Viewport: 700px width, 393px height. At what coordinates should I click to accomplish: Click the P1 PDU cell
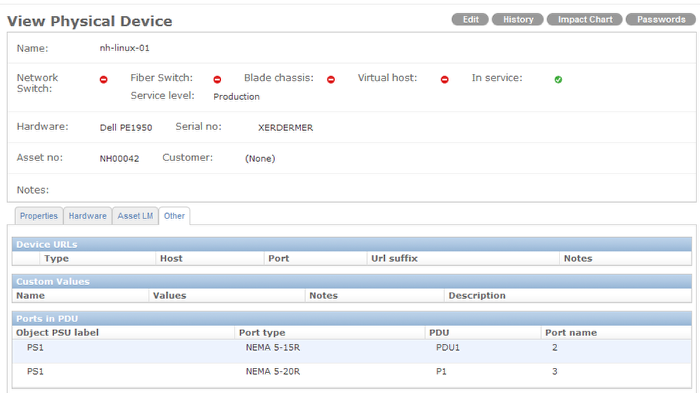(x=441, y=371)
